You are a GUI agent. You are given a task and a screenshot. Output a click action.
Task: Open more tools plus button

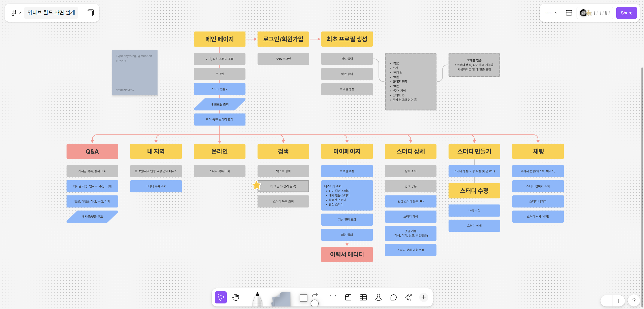point(424,297)
